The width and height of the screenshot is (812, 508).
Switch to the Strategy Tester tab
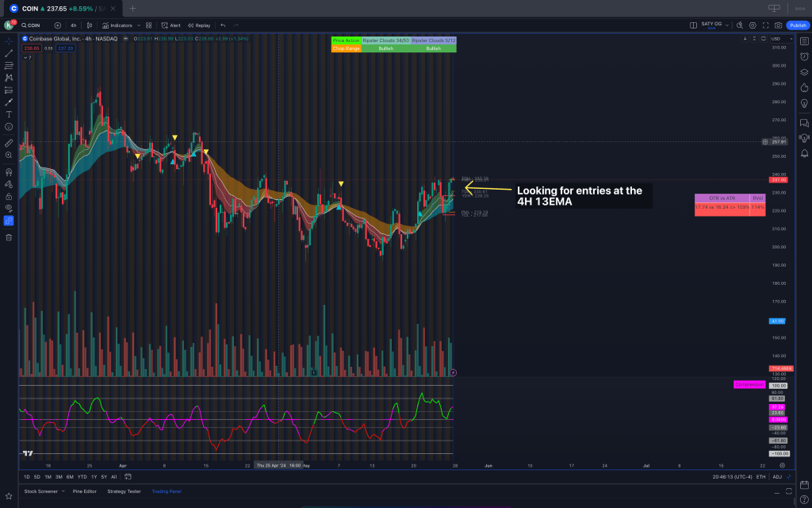coord(124,491)
